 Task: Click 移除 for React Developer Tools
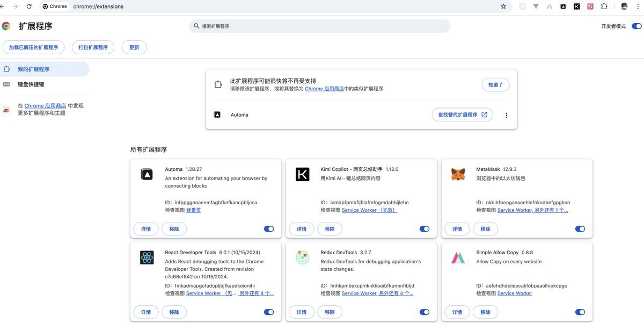point(174,312)
